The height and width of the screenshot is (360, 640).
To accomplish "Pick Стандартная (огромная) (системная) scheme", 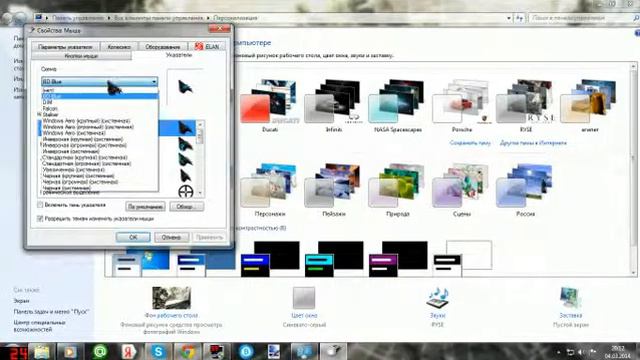I will coord(87,164).
